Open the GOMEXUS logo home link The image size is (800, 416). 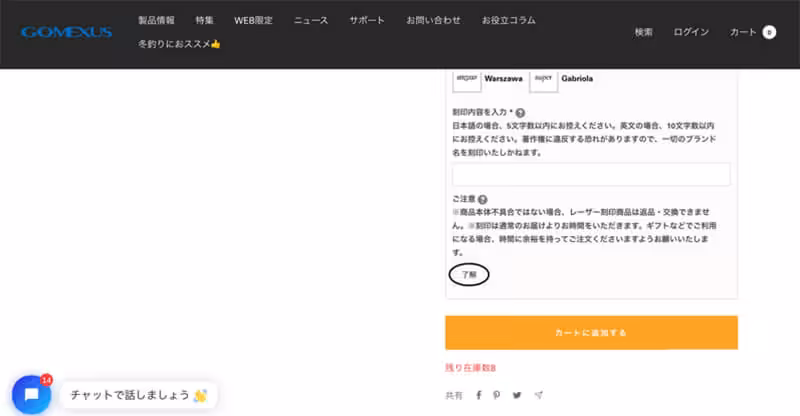[66, 32]
